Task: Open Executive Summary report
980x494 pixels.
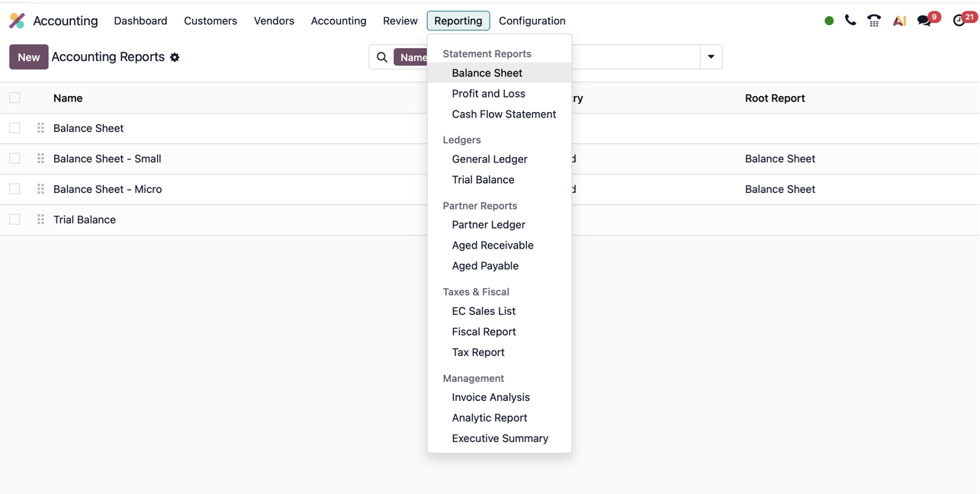Action: click(x=500, y=438)
